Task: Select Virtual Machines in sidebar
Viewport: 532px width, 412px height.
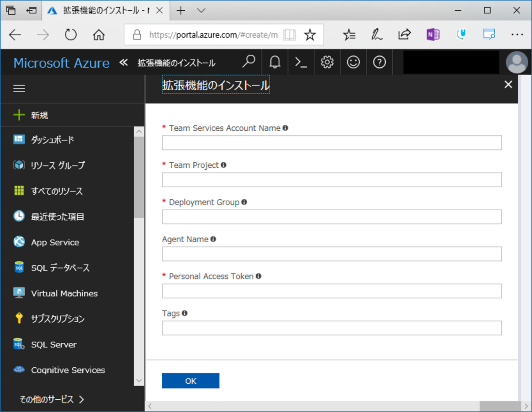Action: pyautogui.click(x=64, y=294)
